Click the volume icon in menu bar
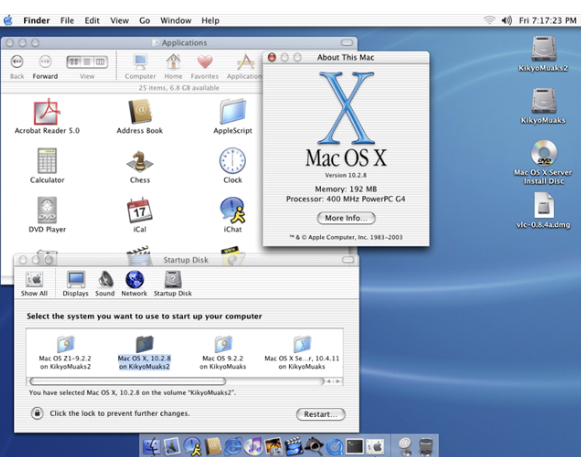 click(x=507, y=20)
